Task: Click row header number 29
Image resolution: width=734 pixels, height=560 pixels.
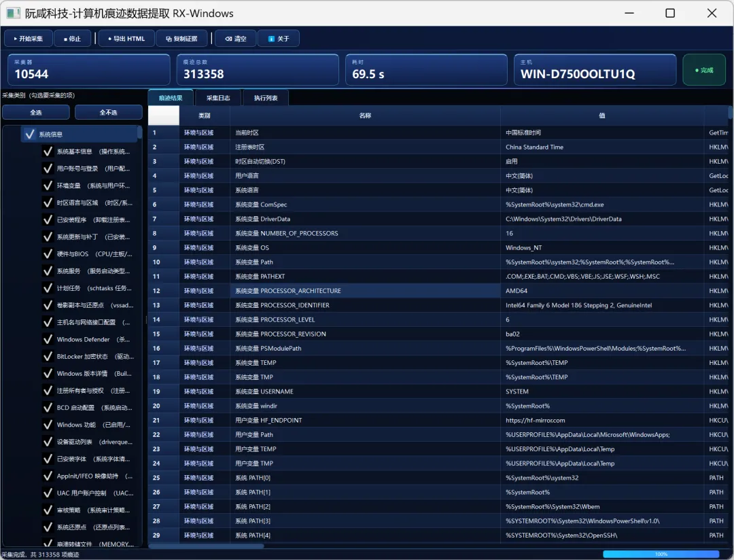Action: 163,535
